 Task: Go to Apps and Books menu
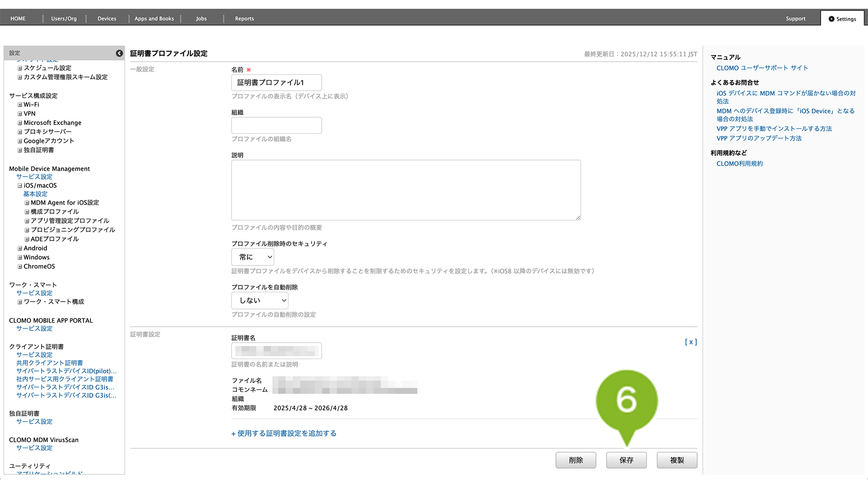click(154, 19)
